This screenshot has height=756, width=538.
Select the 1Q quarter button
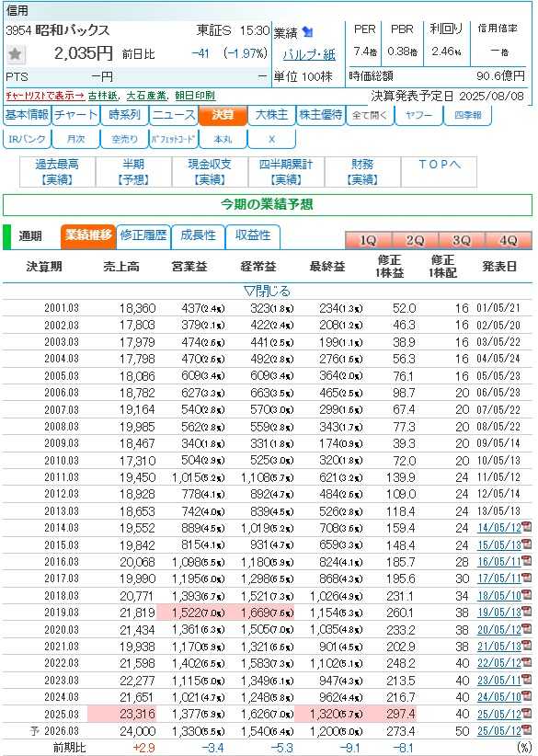pos(368,240)
